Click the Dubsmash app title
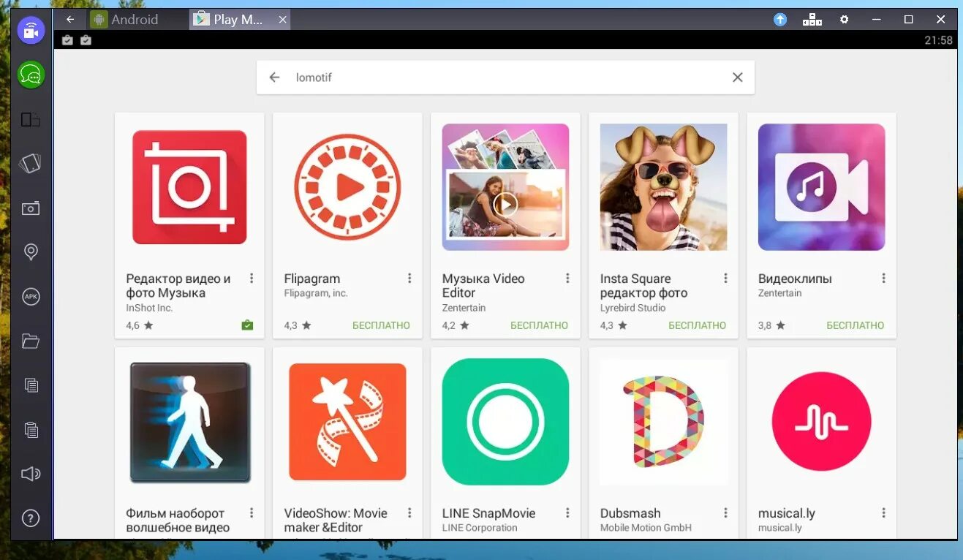 tap(630, 513)
